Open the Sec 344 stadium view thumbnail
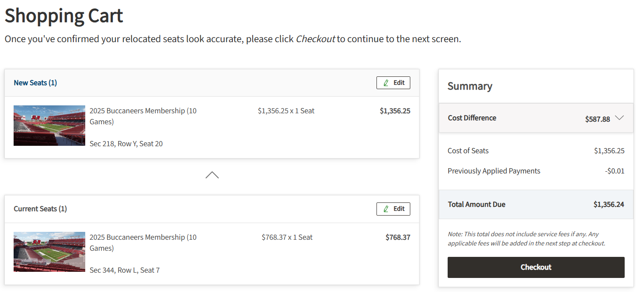Screen dimensions: 644x292 tap(49, 252)
